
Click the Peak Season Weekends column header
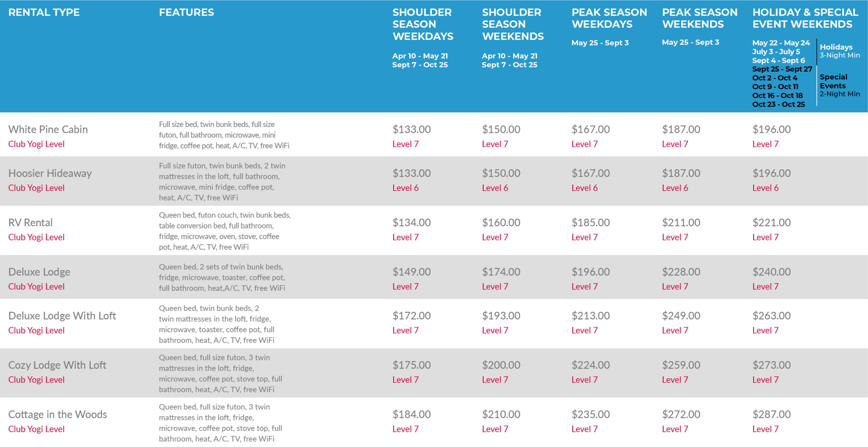[x=699, y=18]
